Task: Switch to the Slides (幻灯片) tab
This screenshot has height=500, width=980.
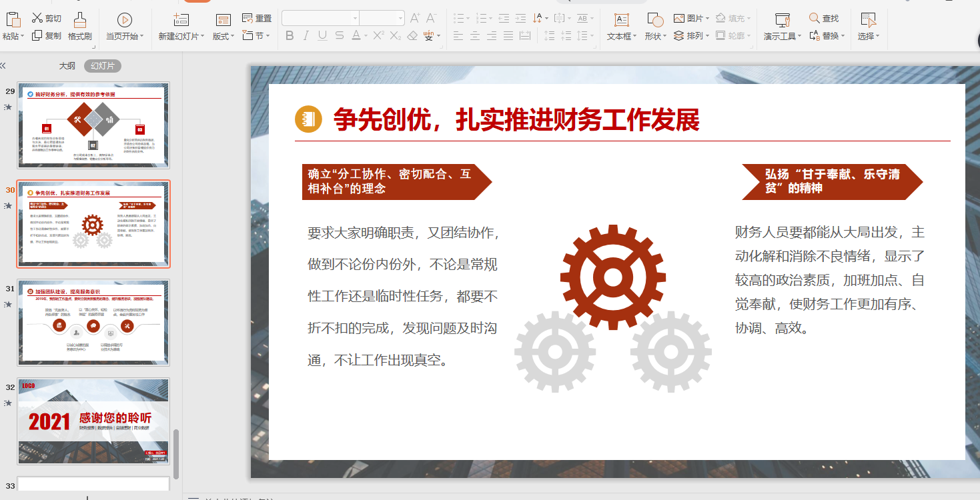Action: 103,66
